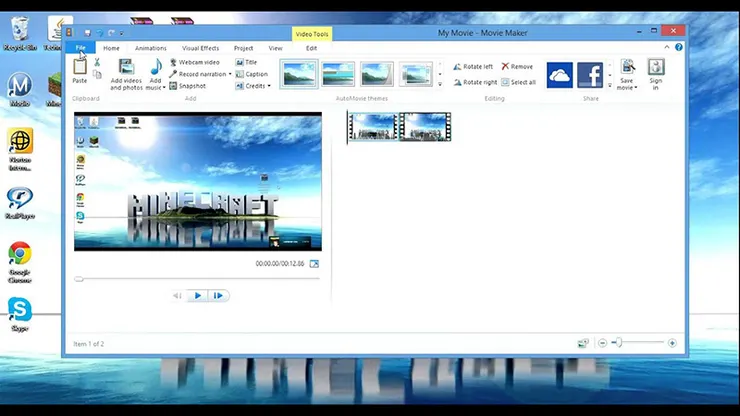Click Record narration

tap(198, 74)
